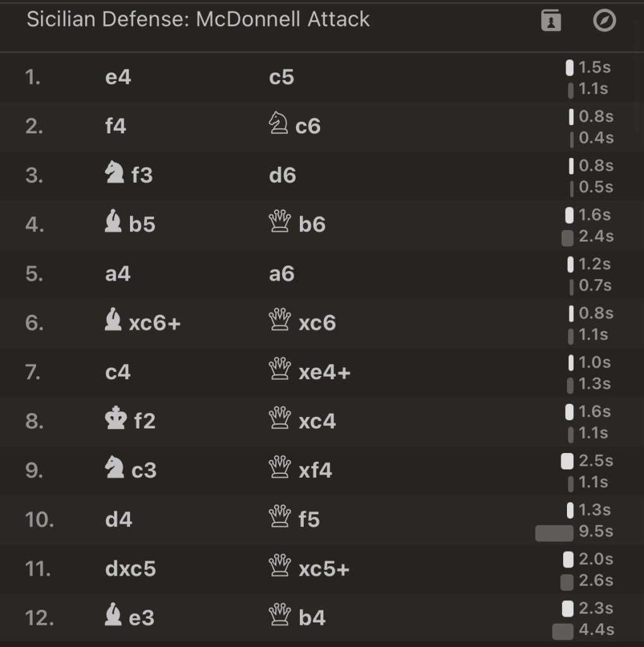Jump to Black's reply c5
Image resolution: width=644 pixels, height=647 pixels.
pos(282,78)
